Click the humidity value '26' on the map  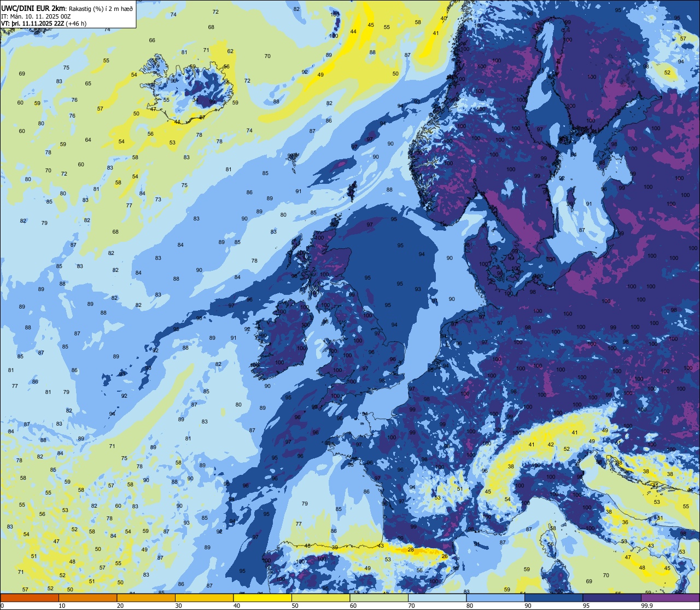click(x=445, y=556)
